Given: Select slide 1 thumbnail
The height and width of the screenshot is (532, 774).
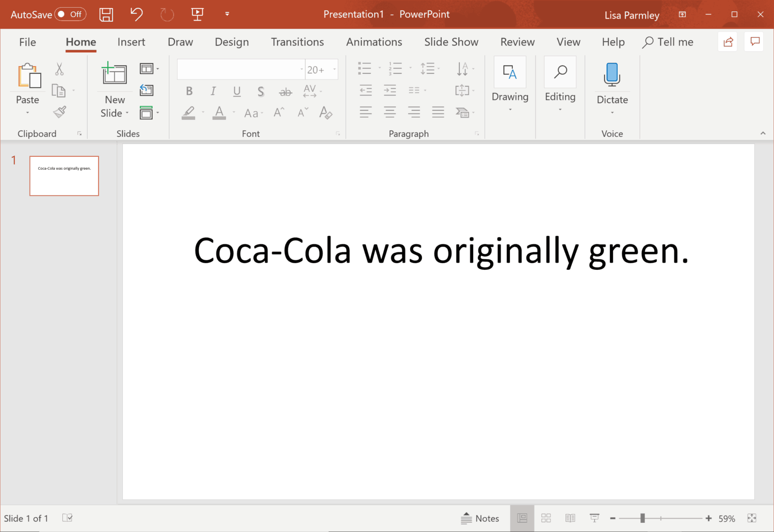Looking at the screenshot, I should click(64, 176).
